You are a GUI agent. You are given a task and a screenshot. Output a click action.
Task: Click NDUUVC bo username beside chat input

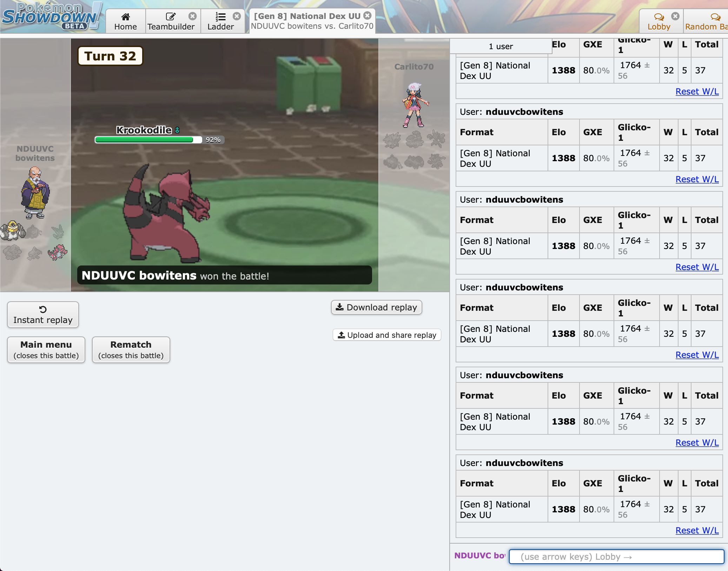479,556
